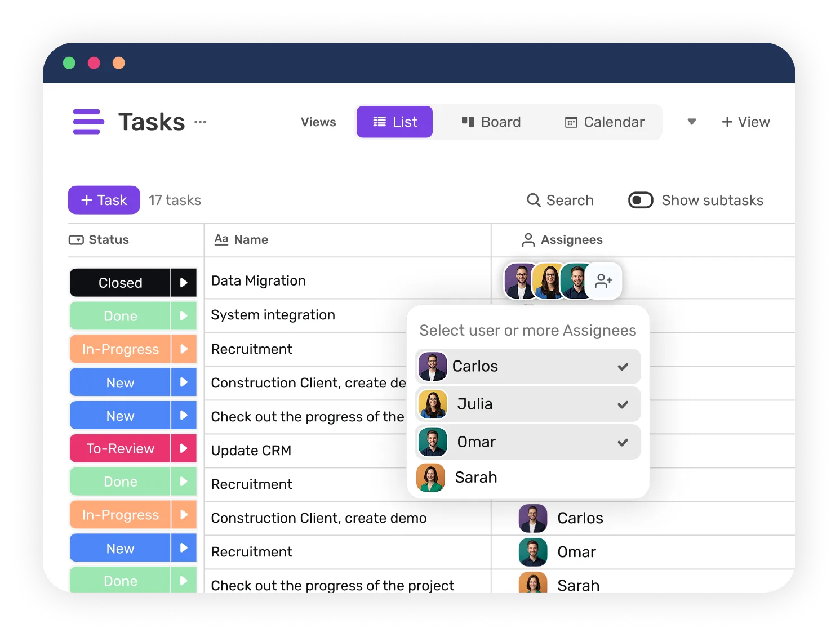
Task: Click the Assignees column header
Action: click(562, 240)
